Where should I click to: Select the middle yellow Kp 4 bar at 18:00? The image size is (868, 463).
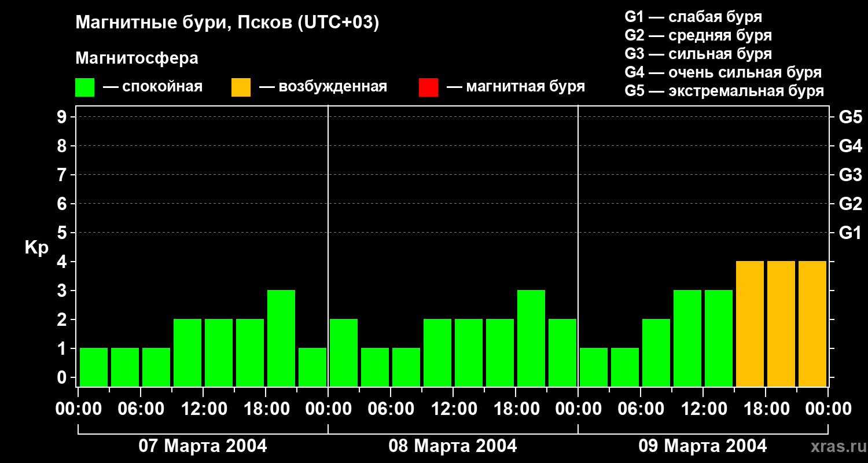point(781,324)
